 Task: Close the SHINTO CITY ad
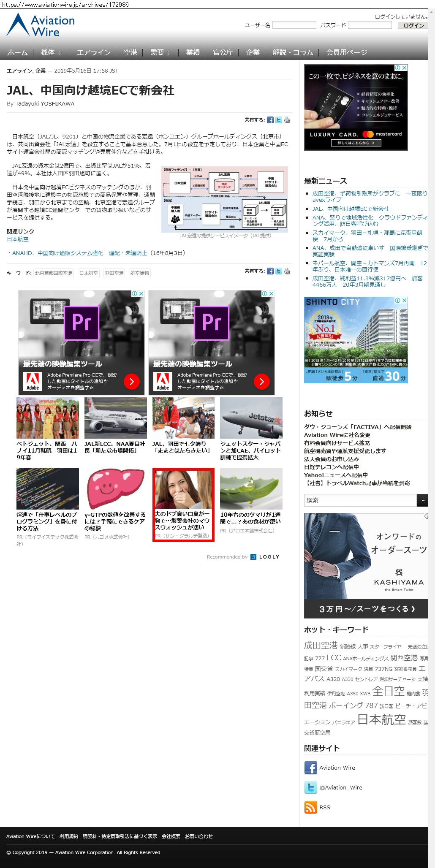tap(405, 300)
